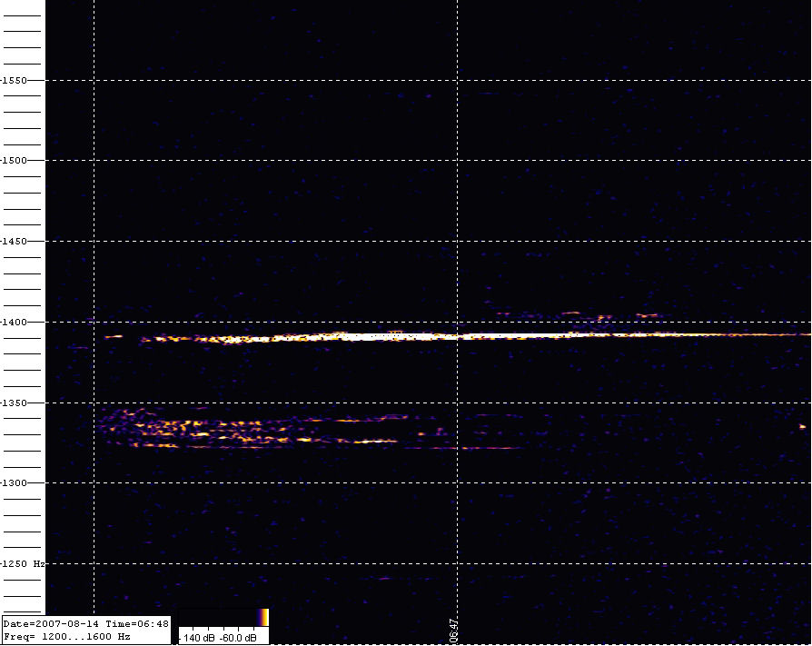
Task: Click the 1450 frequency axis label
Action: [x=15, y=242]
